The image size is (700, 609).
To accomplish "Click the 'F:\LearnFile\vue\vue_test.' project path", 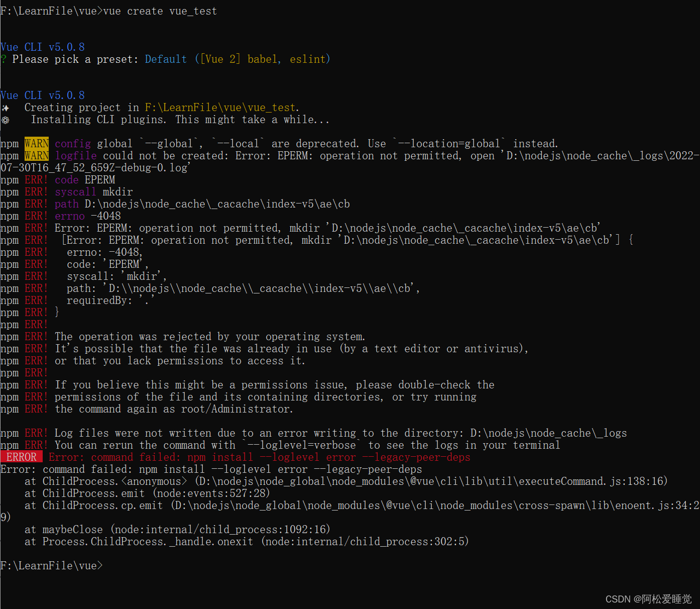I will pos(222,108).
